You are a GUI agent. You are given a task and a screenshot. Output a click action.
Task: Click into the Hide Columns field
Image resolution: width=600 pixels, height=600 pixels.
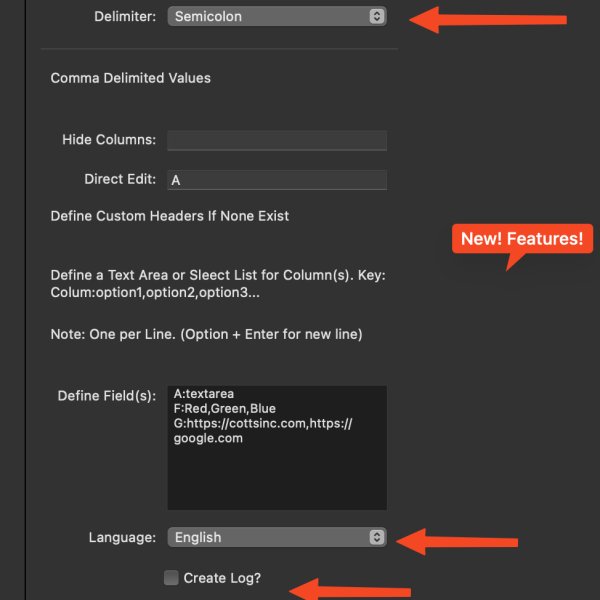(x=277, y=140)
